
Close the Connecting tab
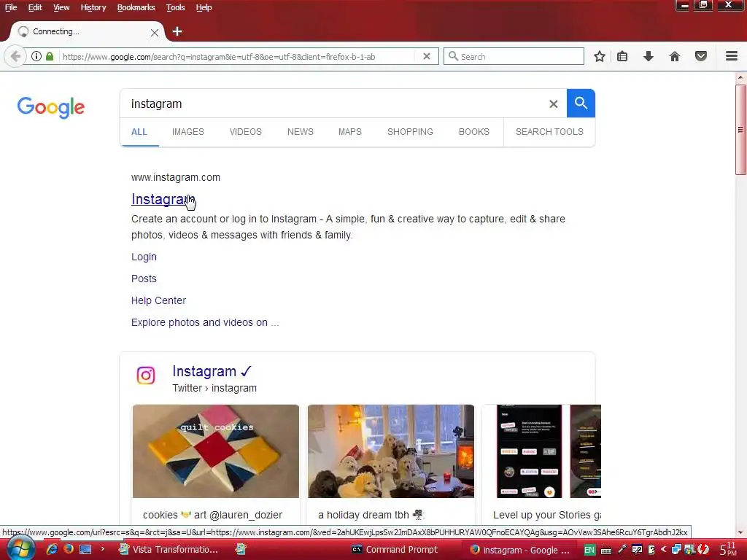(155, 32)
